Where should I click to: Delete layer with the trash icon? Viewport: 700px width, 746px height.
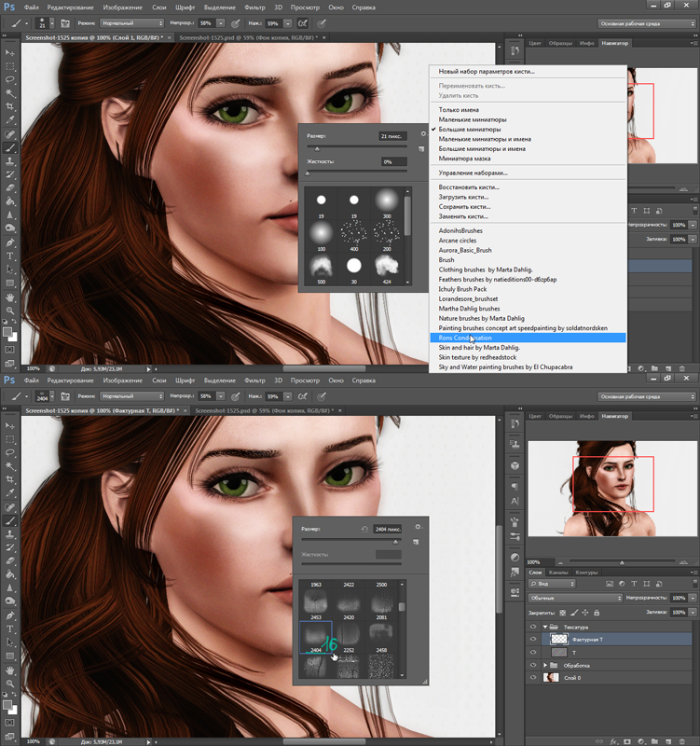(x=682, y=741)
